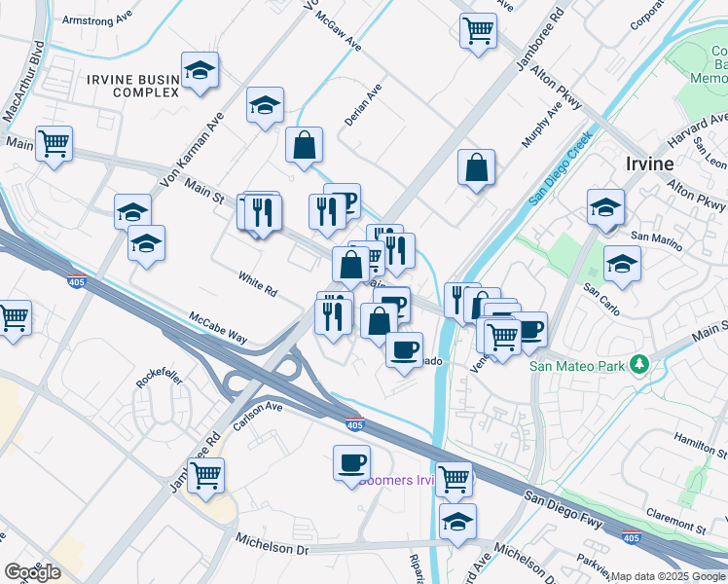This screenshot has height=584, width=728.
Task: Click the Armstrong Ave street label
Action: coord(97,18)
